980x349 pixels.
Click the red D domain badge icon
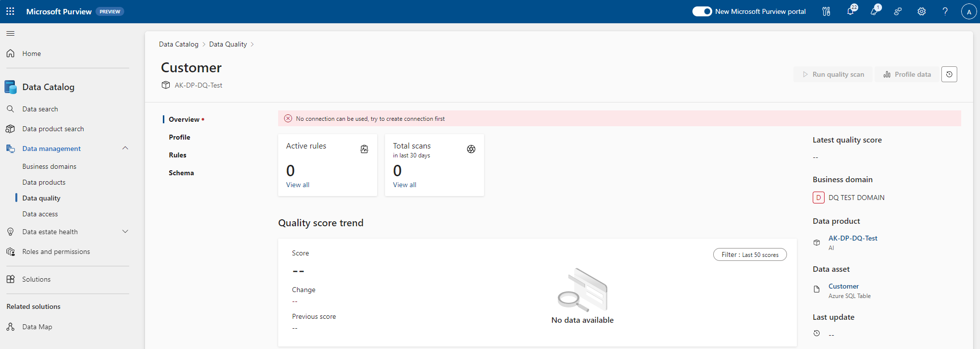point(819,198)
